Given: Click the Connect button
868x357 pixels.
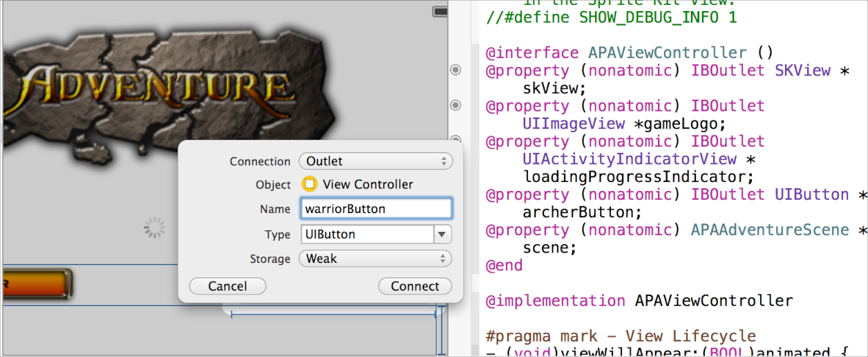Looking at the screenshot, I should click(415, 286).
